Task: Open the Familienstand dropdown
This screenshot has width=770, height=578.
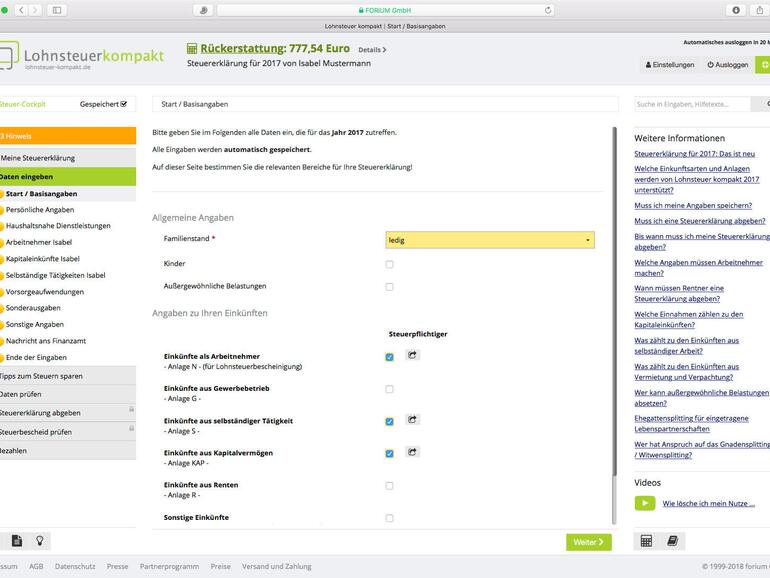Action: 490,240
